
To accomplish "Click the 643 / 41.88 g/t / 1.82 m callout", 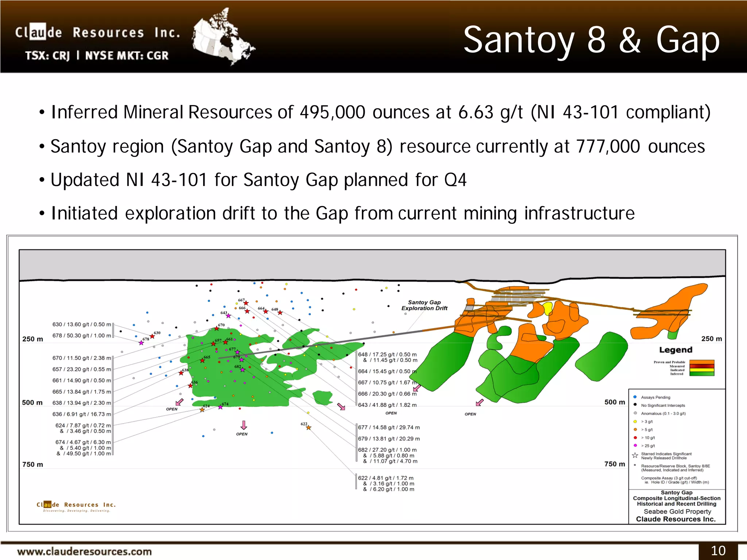I will pyautogui.click(x=387, y=405).
